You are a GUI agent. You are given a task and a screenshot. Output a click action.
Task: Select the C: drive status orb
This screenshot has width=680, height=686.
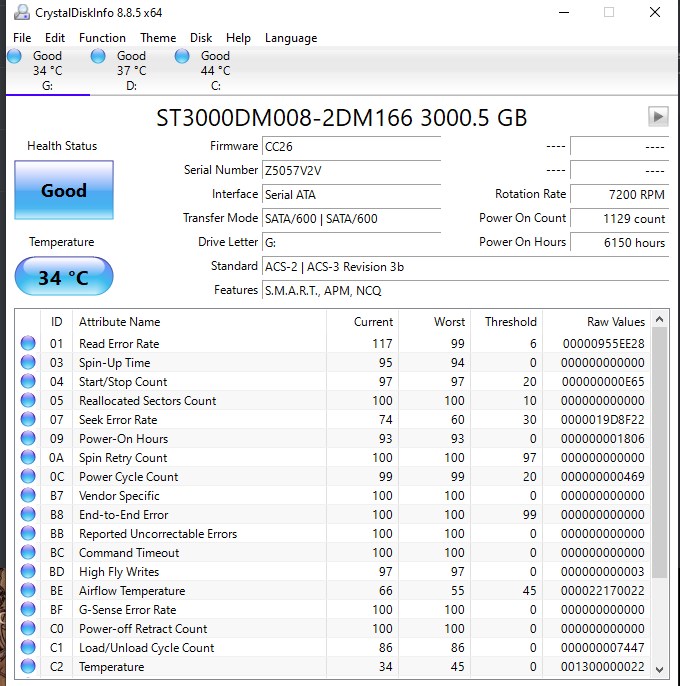[x=182, y=56]
